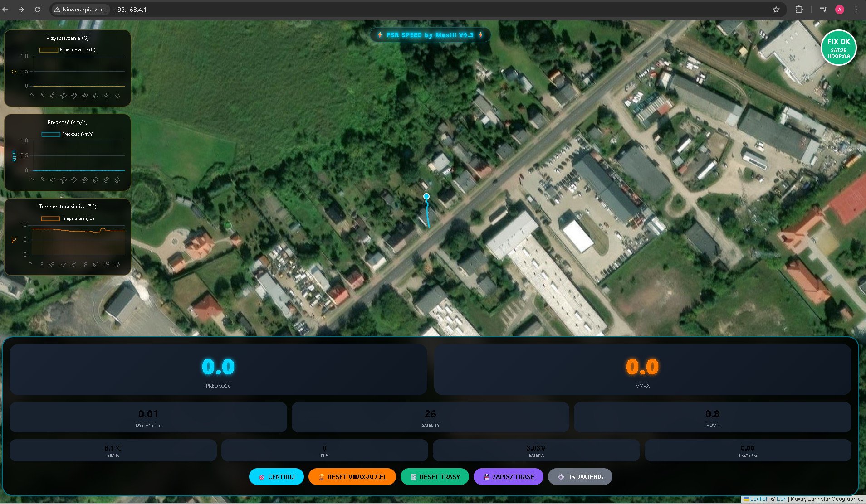Image resolution: width=866 pixels, height=504 pixels.
Task: Click the RESET TRASY button
Action: tap(435, 477)
